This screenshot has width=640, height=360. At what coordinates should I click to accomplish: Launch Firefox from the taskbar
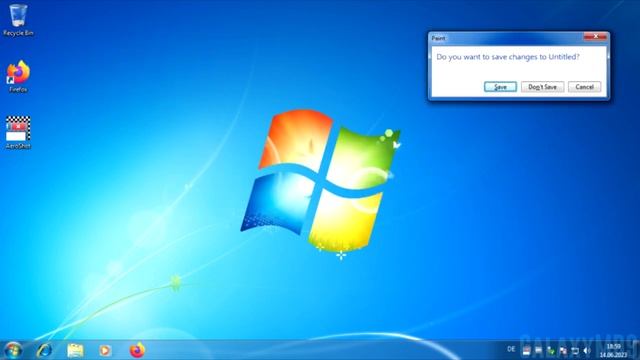coord(137,350)
